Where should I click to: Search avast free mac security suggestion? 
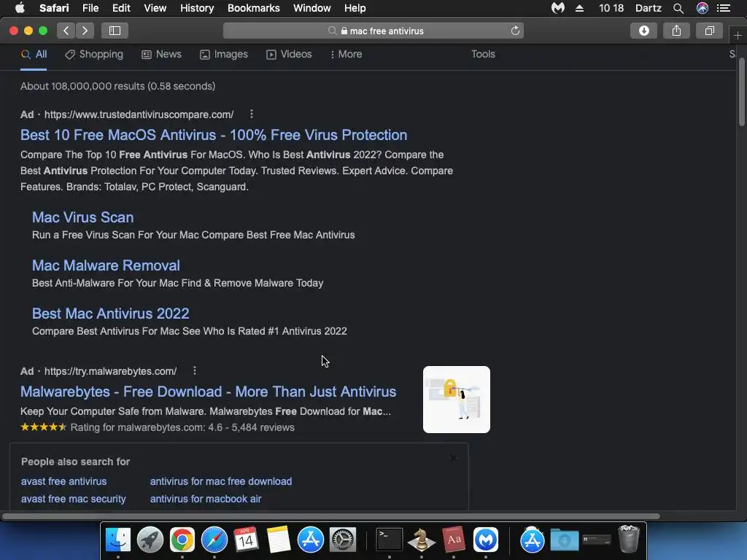74,499
